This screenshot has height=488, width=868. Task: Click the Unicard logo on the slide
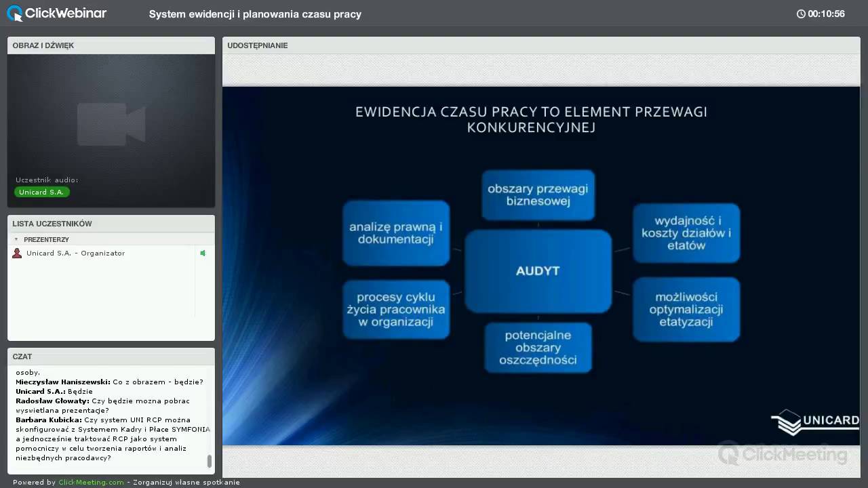click(816, 422)
